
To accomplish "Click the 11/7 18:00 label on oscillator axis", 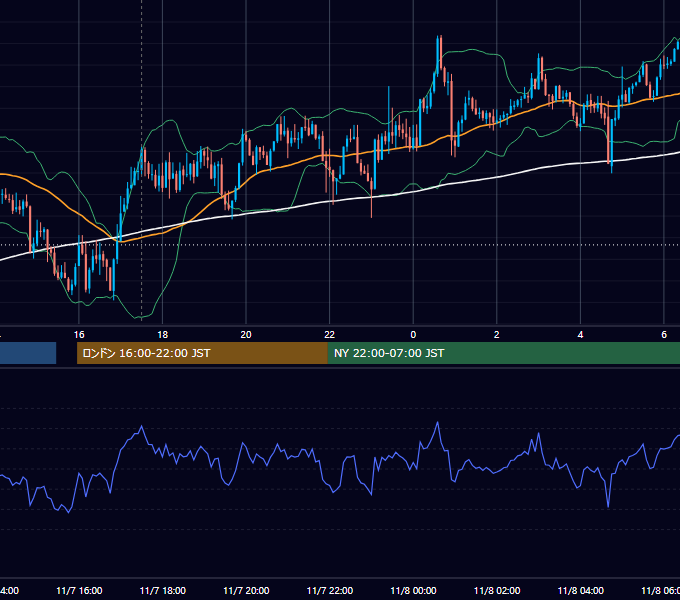I will (163, 591).
